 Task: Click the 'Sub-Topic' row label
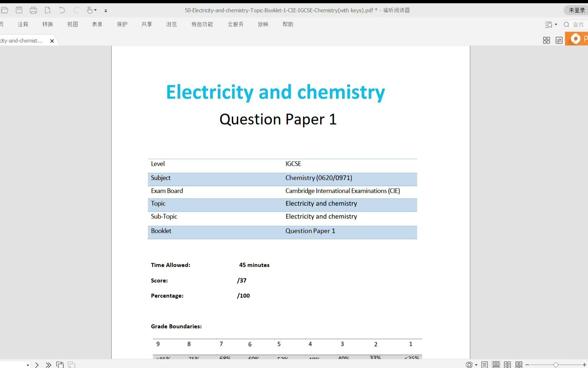(x=164, y=216)
